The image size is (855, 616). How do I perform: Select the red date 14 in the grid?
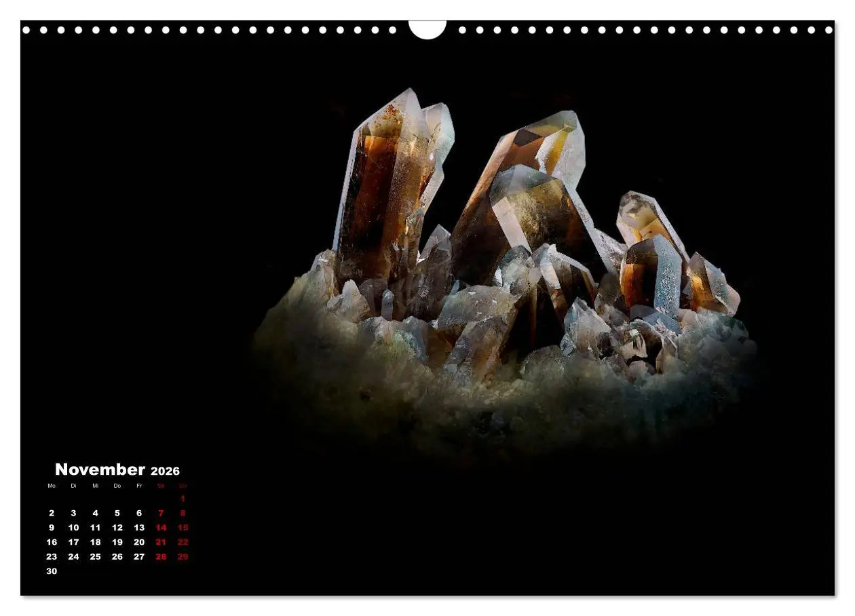point(160,527)
